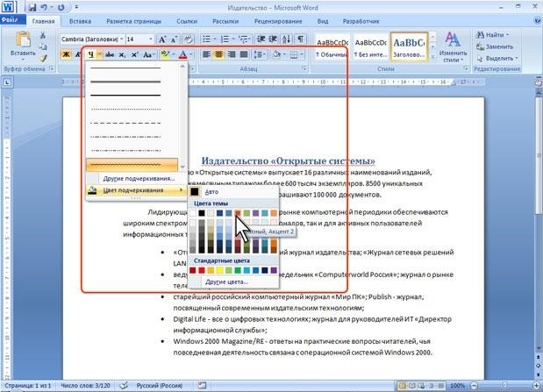Click the spelling check icon in status bar
The height and width of the screenshot is (392, 543).
(124, 385)
